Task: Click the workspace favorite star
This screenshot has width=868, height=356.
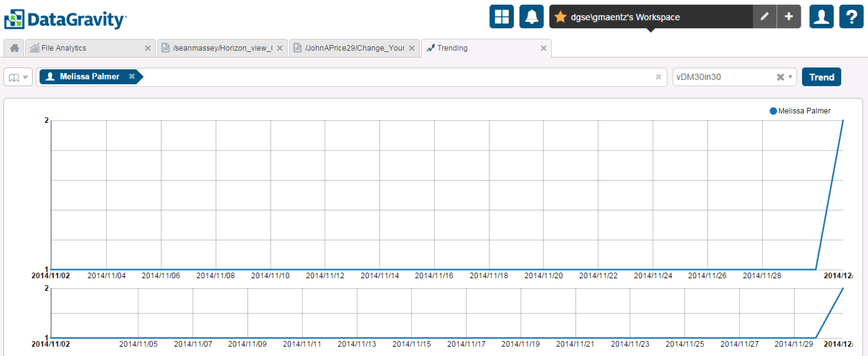Action: [560, 17]
